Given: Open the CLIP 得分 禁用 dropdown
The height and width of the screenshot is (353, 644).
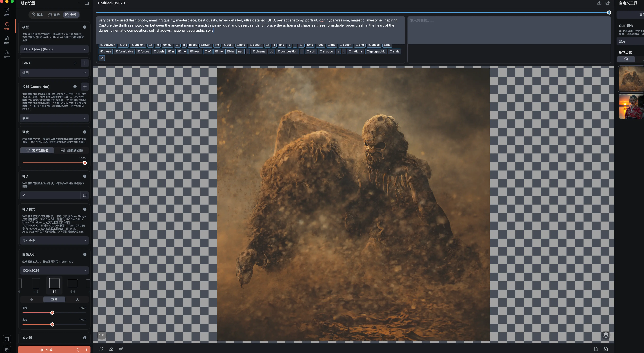Looking at the screenshot, I should [630, 41].
